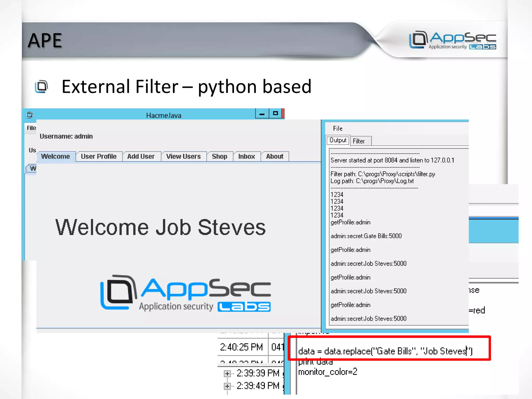Maximize the HacmeJava window
The width and height of the screenshot is (532, 399).
click(x=276, y=114)
